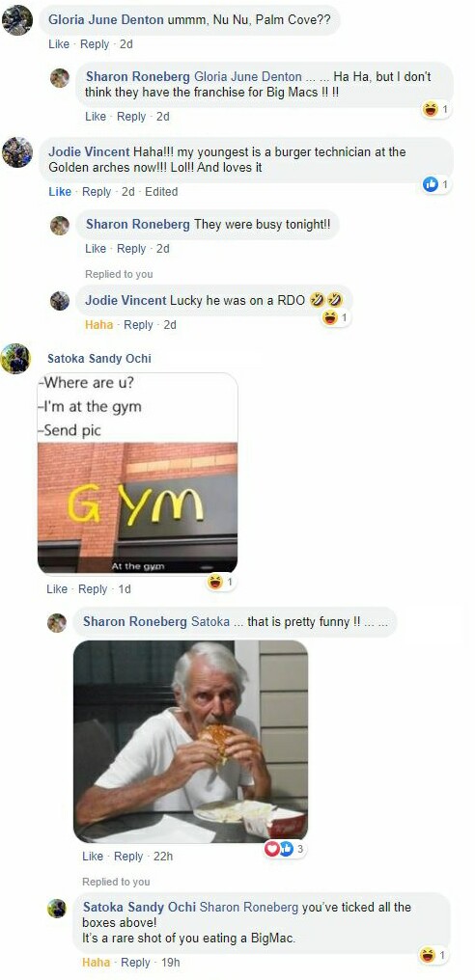Toggle the Haha reaction on RDO comment
Screen dimensions: 475x980
pyautogui.click(x=98, y=325)
